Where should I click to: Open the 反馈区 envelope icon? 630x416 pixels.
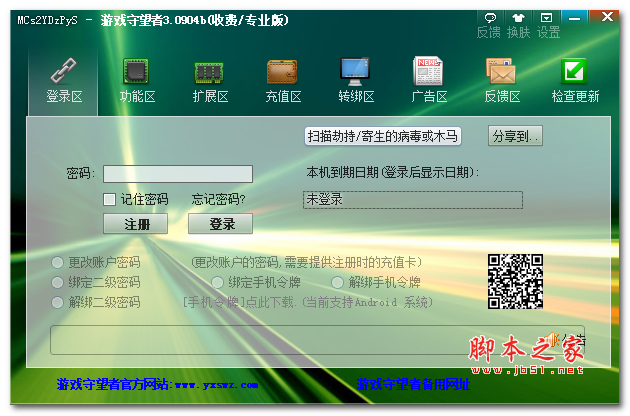pyautogui.click(x=501, y=72)
